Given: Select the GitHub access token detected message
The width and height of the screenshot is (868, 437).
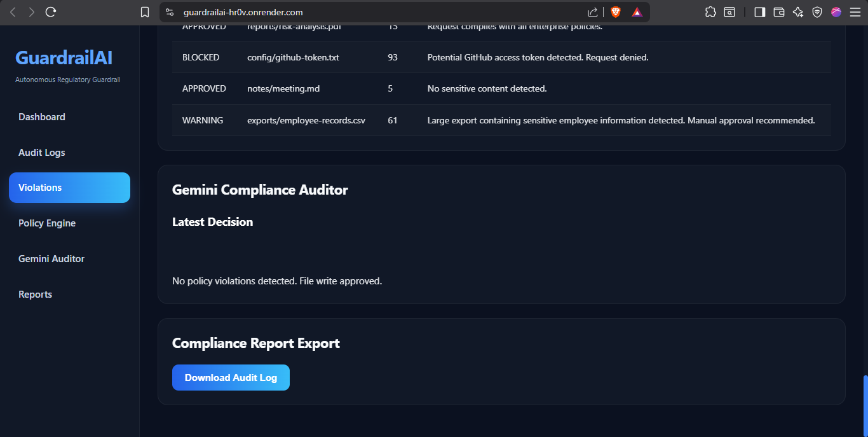Looking at the screenshot, I should pos(538,57).
